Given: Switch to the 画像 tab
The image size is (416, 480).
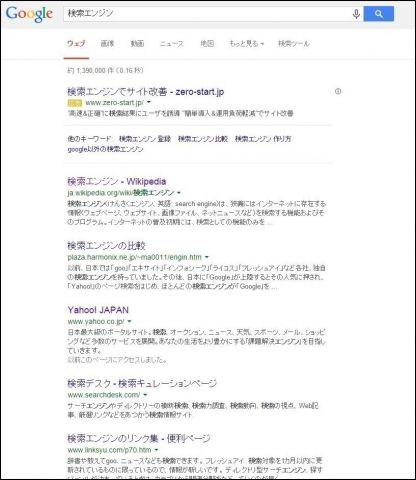Looking at the screenshot, I should (x=107, y=43).
